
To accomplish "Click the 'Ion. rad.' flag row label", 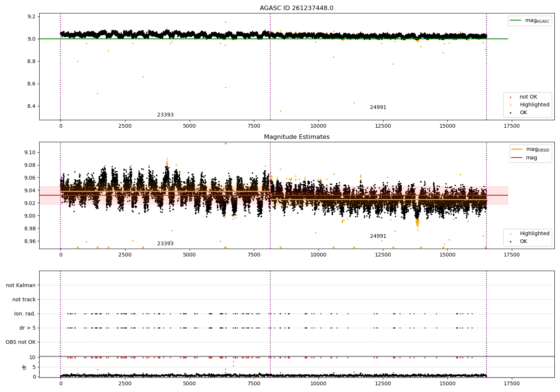I will (x=25, y=314).
